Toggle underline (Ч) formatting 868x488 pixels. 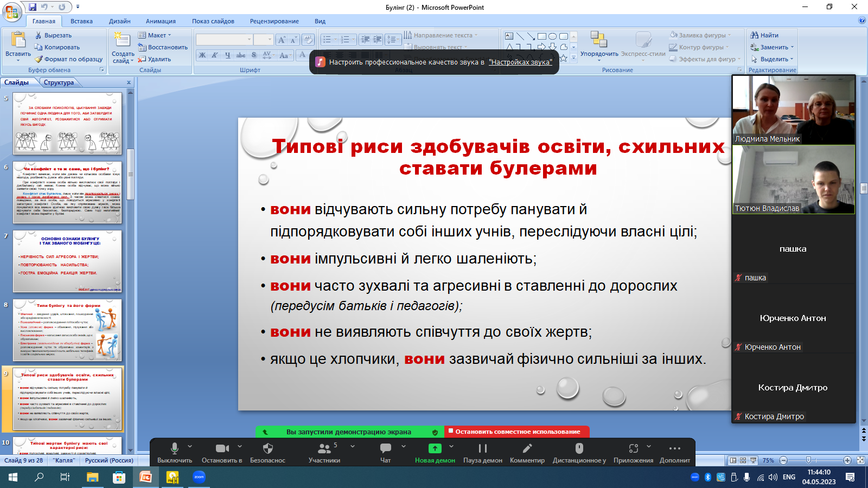point(227,55)
